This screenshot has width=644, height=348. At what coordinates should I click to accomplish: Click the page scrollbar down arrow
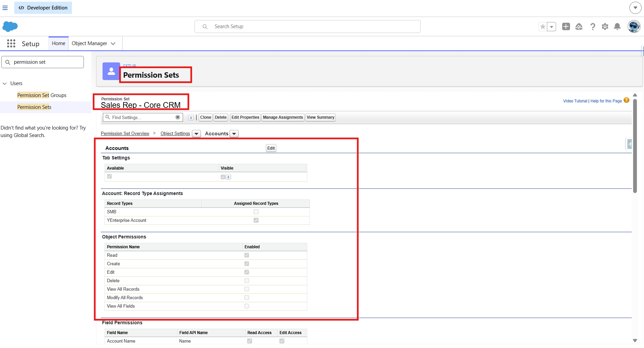635,341
